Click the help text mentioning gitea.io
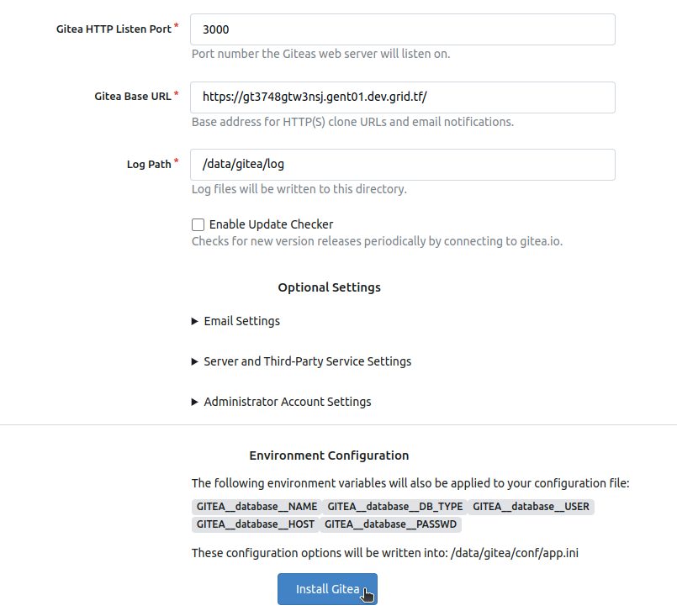The image size is (677, 616). (x=377, y=241)
